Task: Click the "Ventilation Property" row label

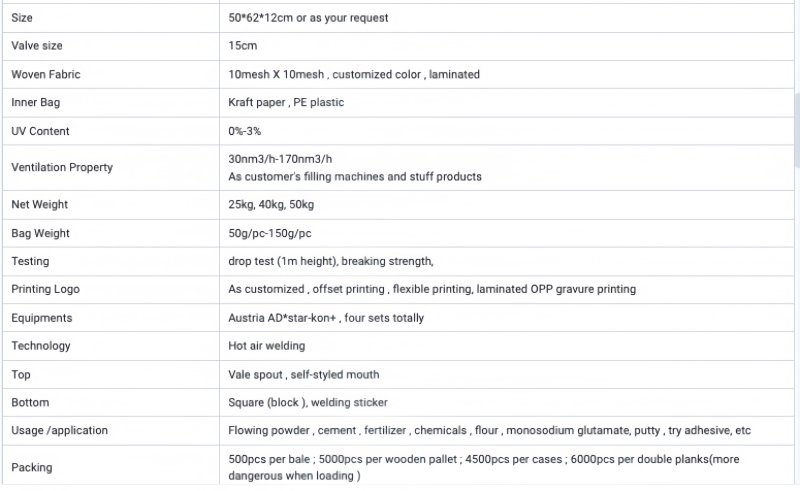Action: point(62,167)
